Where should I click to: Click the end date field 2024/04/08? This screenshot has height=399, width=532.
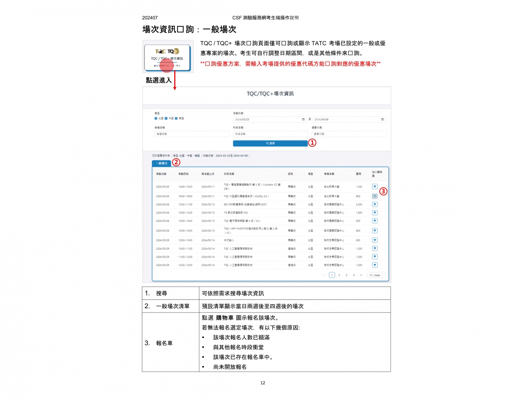[349, 119]
